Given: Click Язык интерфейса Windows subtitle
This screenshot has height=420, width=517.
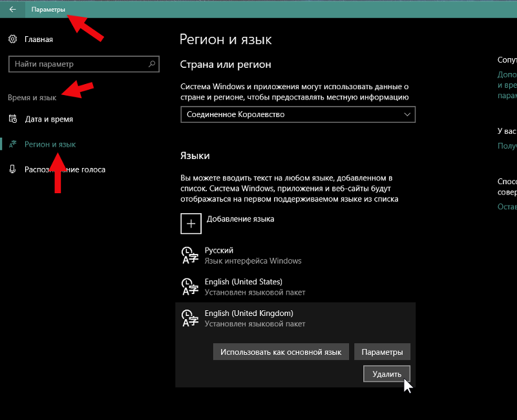Looking at the screenshot, I should click(x=253, y=261).
